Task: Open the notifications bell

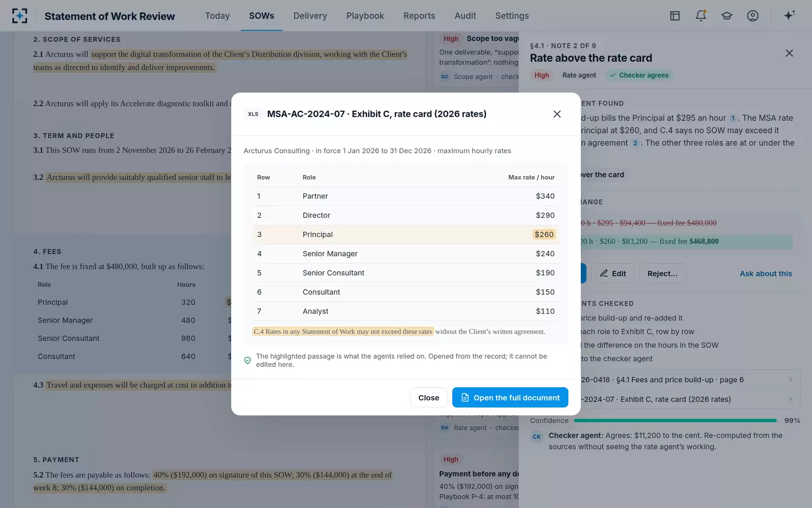Action: 701,16
